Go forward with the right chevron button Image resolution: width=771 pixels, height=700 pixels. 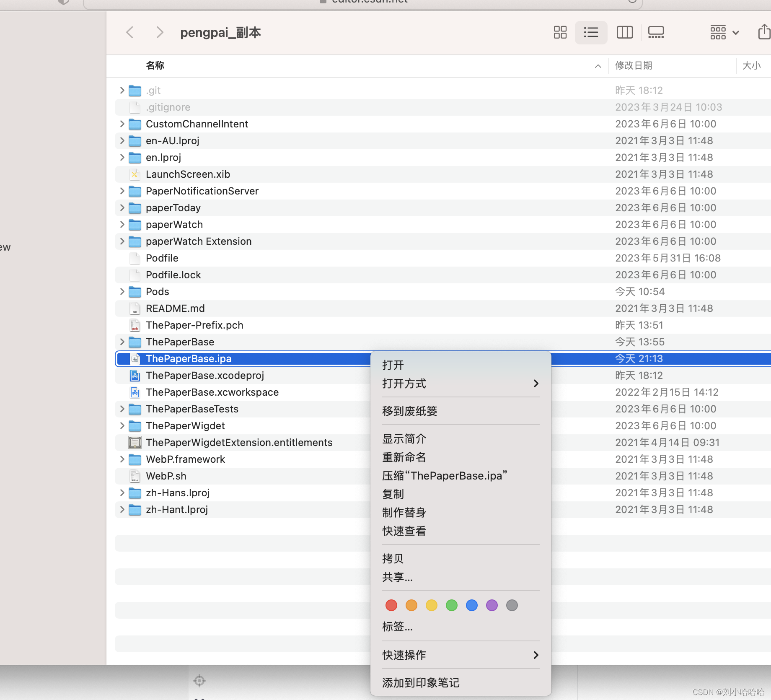159,32
